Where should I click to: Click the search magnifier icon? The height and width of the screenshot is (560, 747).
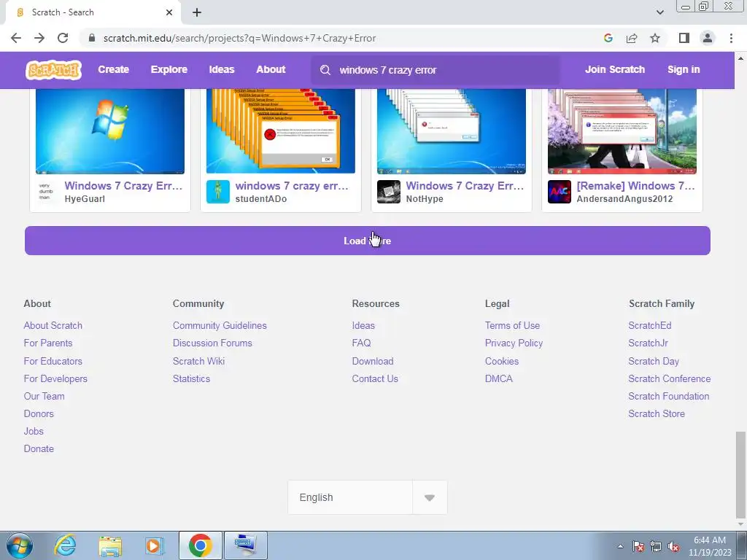pyautogui.click(x=325, y=70)
